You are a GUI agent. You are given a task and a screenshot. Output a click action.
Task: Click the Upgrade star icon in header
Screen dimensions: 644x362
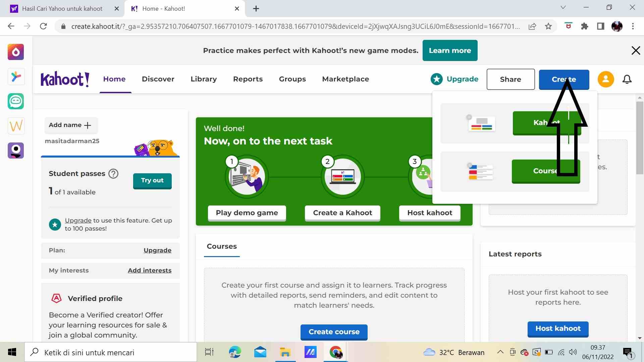coord(437,79)
